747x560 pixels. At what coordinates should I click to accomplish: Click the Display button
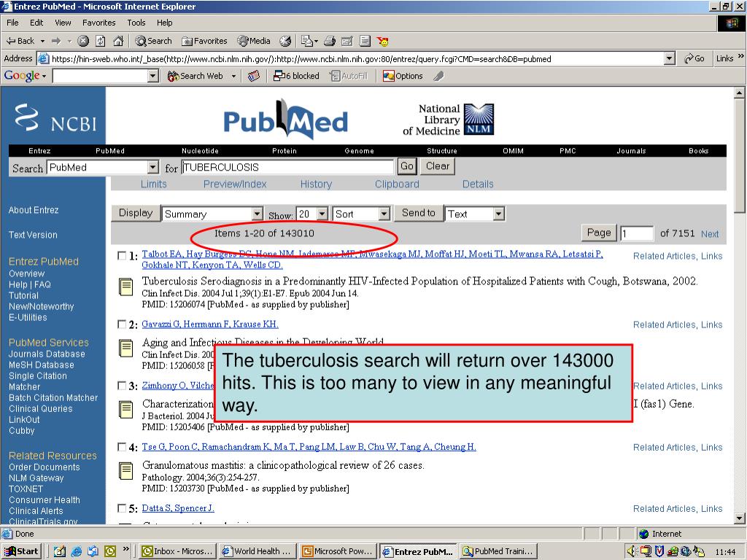point(135,213)
